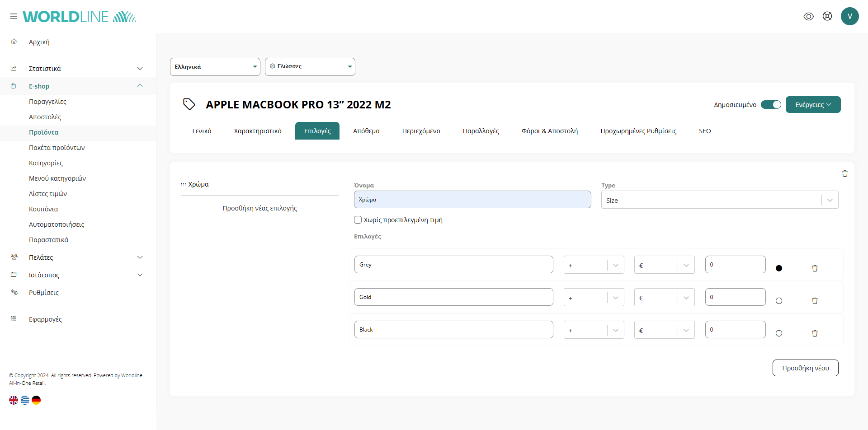Image resolution: width=868 pixels, height=430 pixels.
Task: Delete the Black option with trash icon
Action: click(x=815, y=333)
